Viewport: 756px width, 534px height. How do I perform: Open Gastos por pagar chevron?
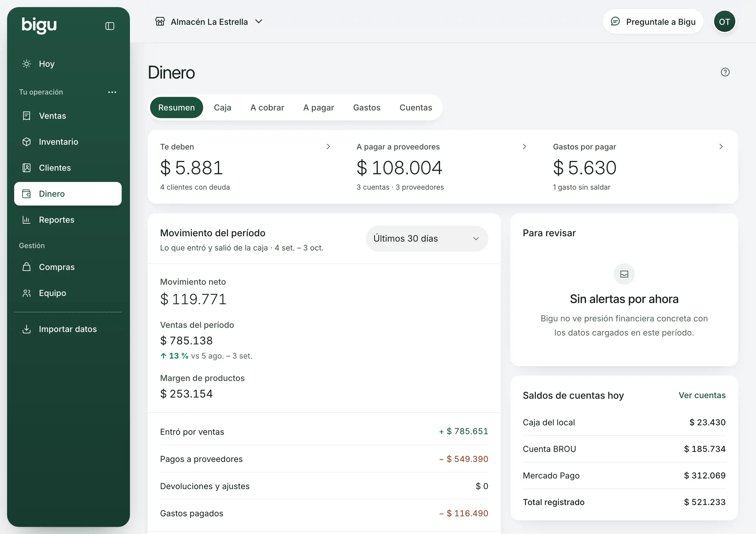point(721,147)
